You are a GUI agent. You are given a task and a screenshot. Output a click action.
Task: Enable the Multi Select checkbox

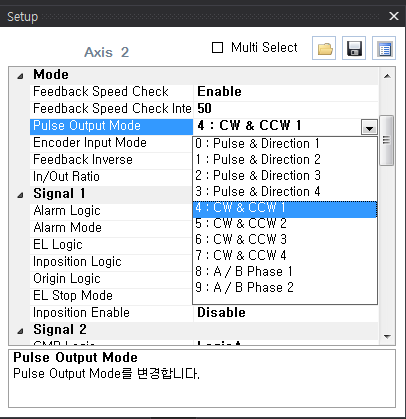217,47
